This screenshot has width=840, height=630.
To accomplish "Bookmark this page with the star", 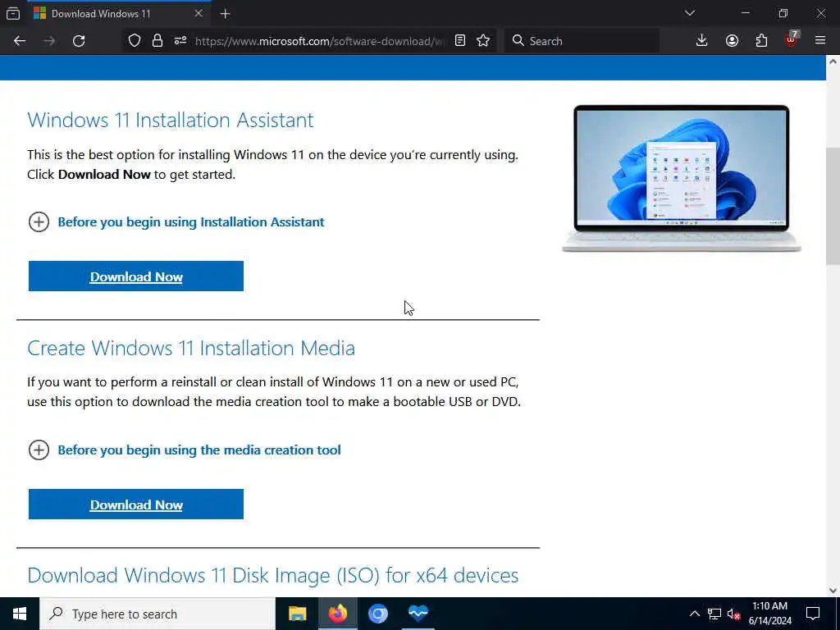I will click(x=483, y=41).
